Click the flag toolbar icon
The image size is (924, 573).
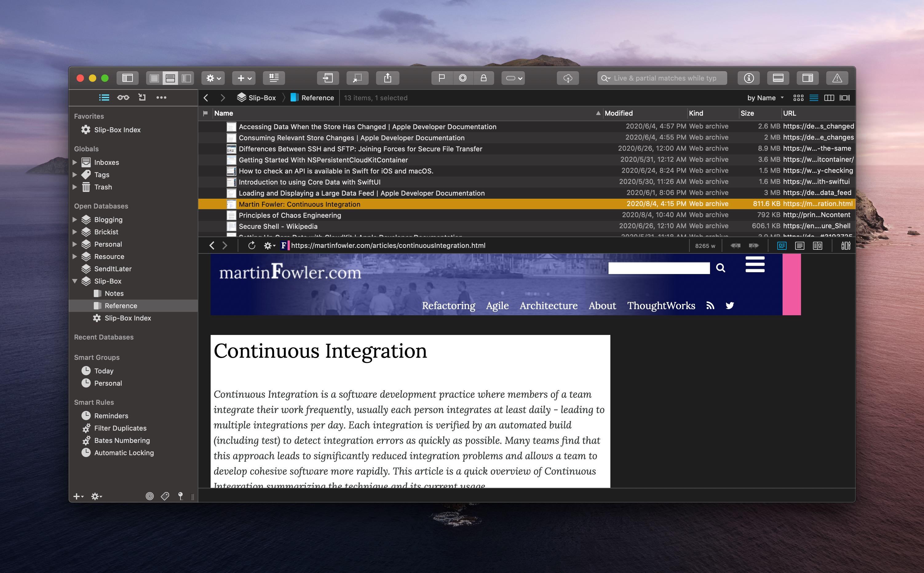(441, 78)
